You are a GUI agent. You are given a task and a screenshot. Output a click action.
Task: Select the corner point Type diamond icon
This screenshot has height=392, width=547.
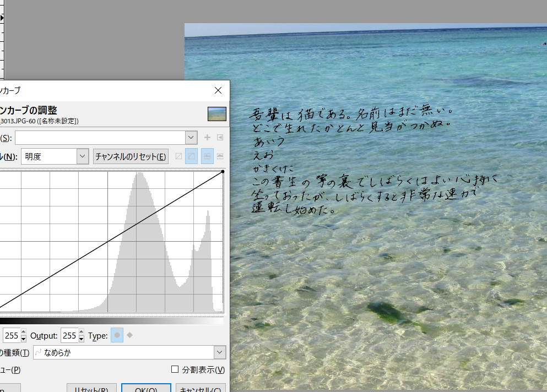tap(129, 335)
